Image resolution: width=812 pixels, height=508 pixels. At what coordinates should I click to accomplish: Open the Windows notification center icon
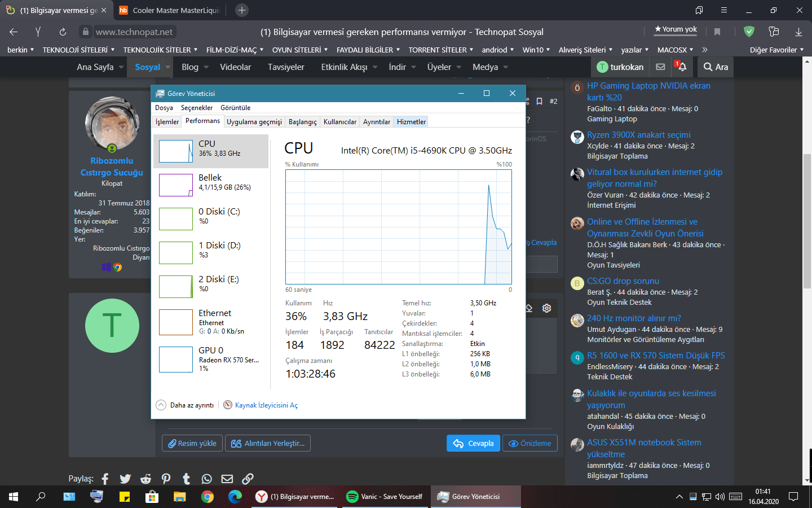coord(793,497)
